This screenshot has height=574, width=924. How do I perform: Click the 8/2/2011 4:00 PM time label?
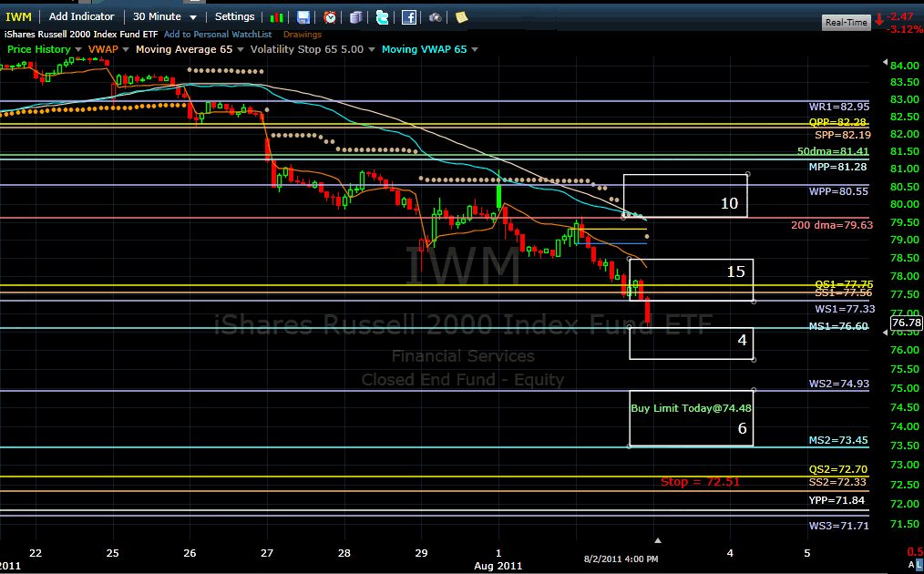621,559
